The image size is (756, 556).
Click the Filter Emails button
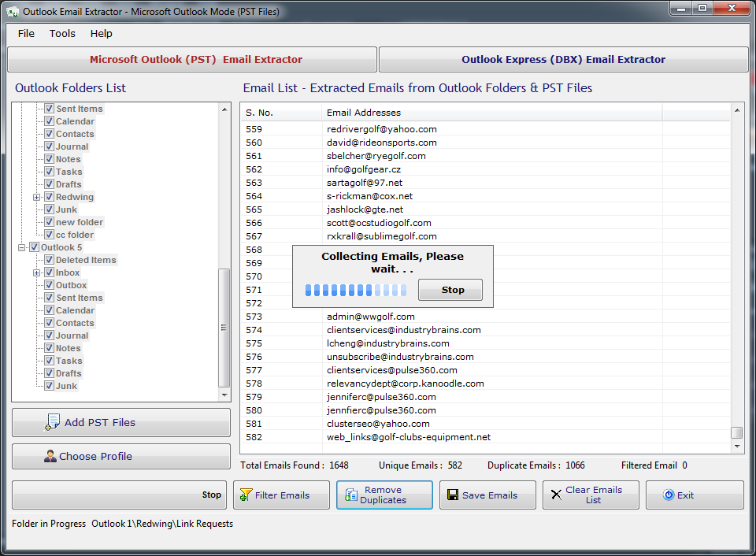tap(282, 495)
